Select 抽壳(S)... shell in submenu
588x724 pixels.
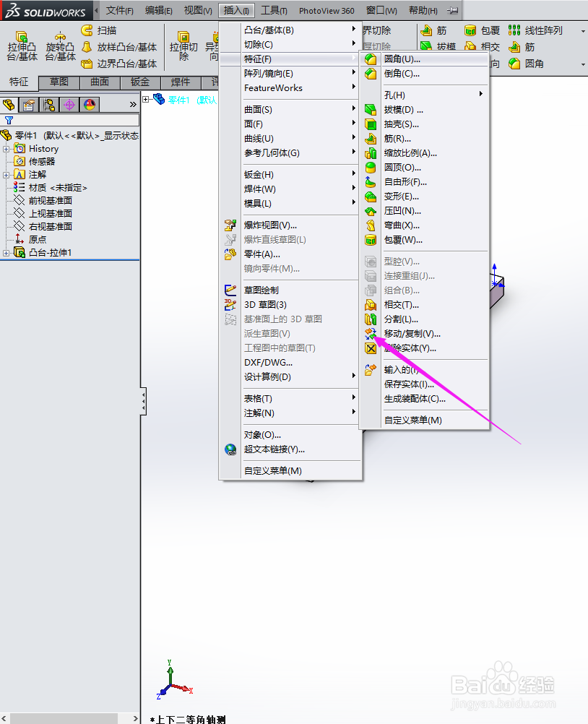pos(424,124)
